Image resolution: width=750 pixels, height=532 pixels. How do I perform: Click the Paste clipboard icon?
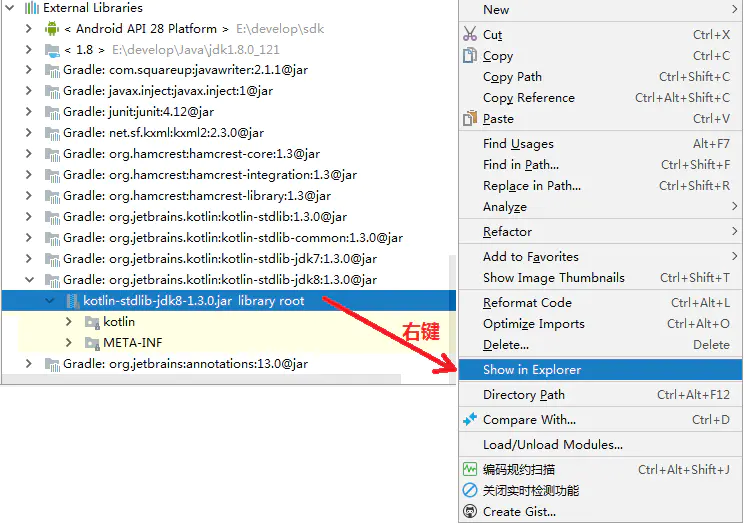coord(470,118)
